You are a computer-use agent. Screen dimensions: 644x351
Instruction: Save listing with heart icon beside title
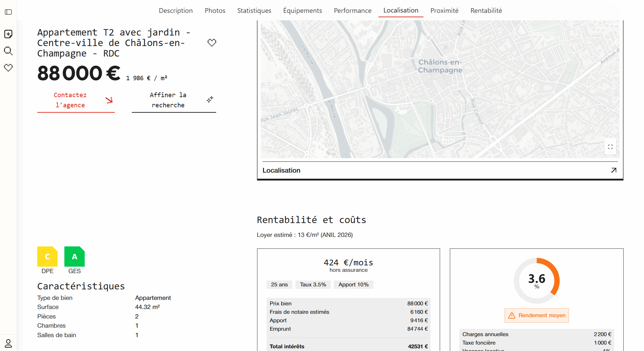click(x=212, y=43)
